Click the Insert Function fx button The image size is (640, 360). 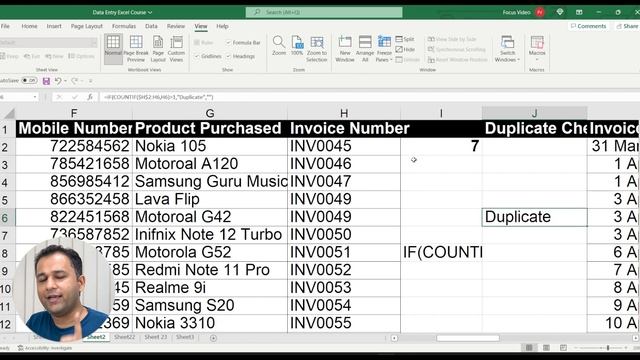click(89, 97)
